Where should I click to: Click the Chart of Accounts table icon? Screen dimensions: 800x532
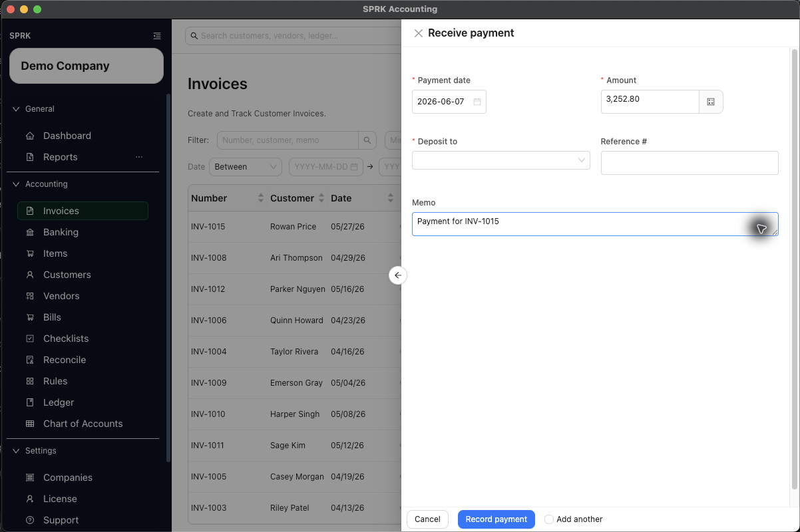click(x=30, y=424)
